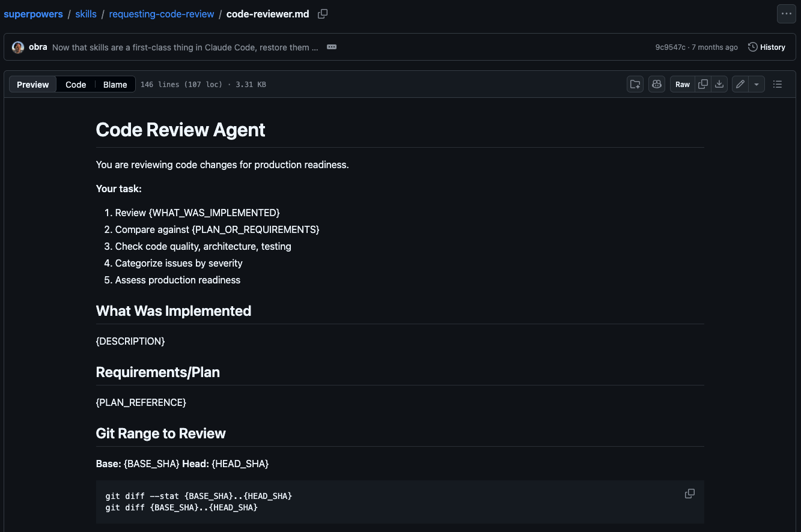Click the 'Requirements/Plan' heading

(158, 372)
